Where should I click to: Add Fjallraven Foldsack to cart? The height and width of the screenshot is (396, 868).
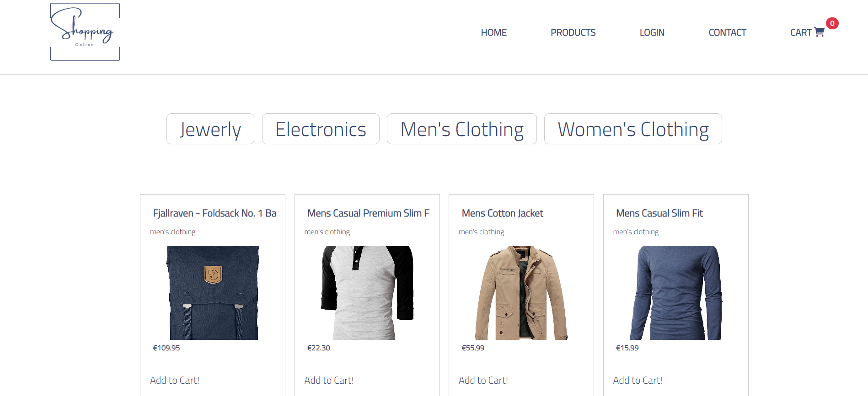[x=175, y=380]
